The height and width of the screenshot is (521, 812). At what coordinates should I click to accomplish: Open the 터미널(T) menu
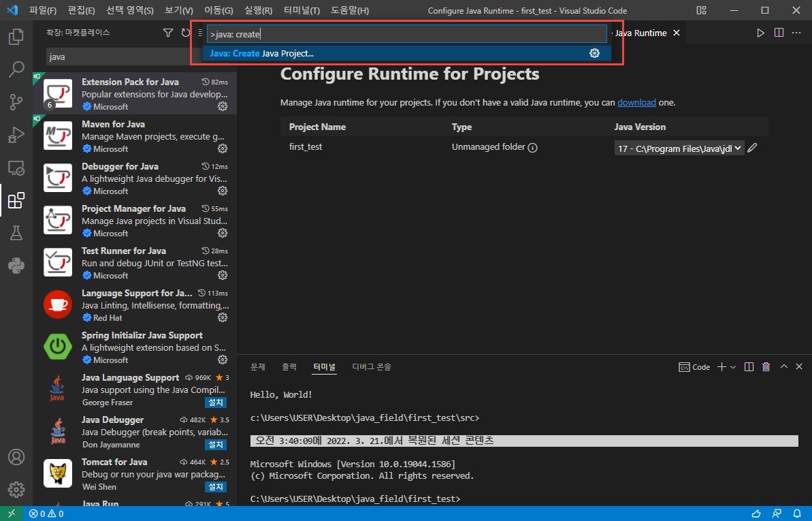click(x=302, y=10)
